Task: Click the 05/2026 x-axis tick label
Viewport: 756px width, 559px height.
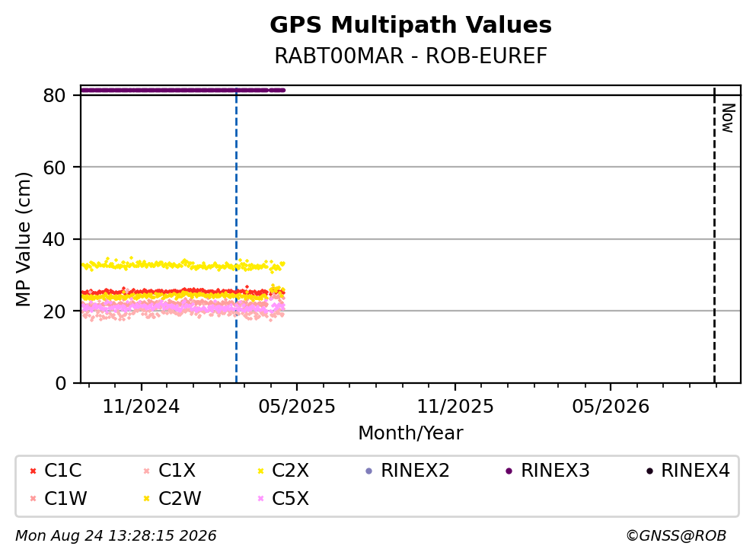Action: click(611, 407)
